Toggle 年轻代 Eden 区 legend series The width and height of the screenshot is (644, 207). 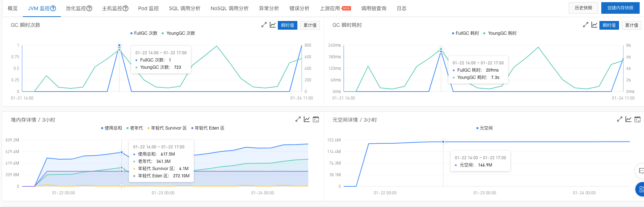[208, 128]
